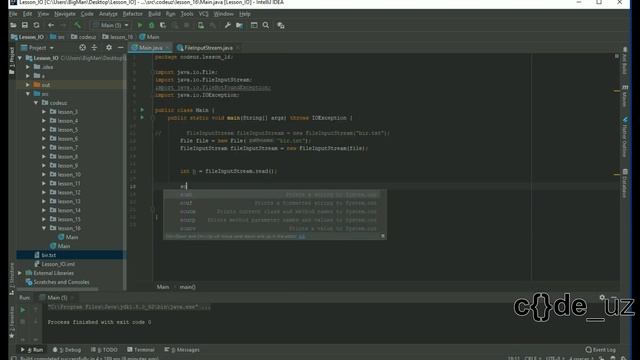Open the File menu

(x=13, y=14)
